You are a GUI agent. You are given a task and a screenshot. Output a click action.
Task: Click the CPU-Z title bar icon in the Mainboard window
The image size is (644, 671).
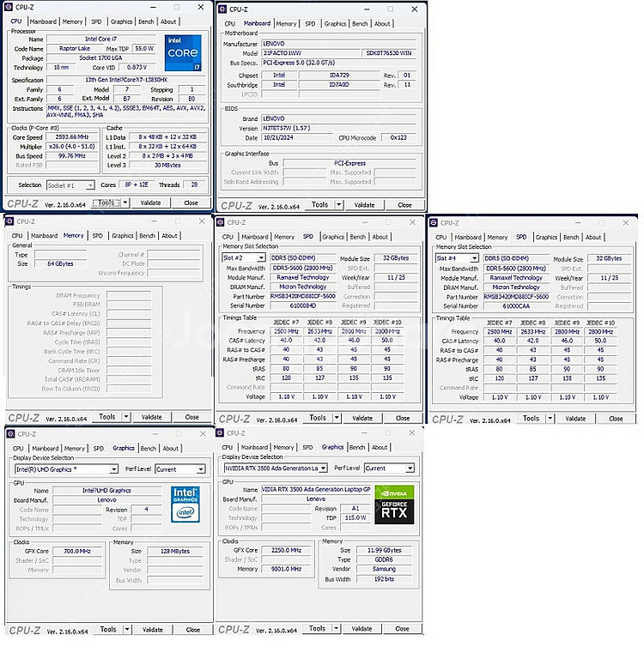coord(222,9)
